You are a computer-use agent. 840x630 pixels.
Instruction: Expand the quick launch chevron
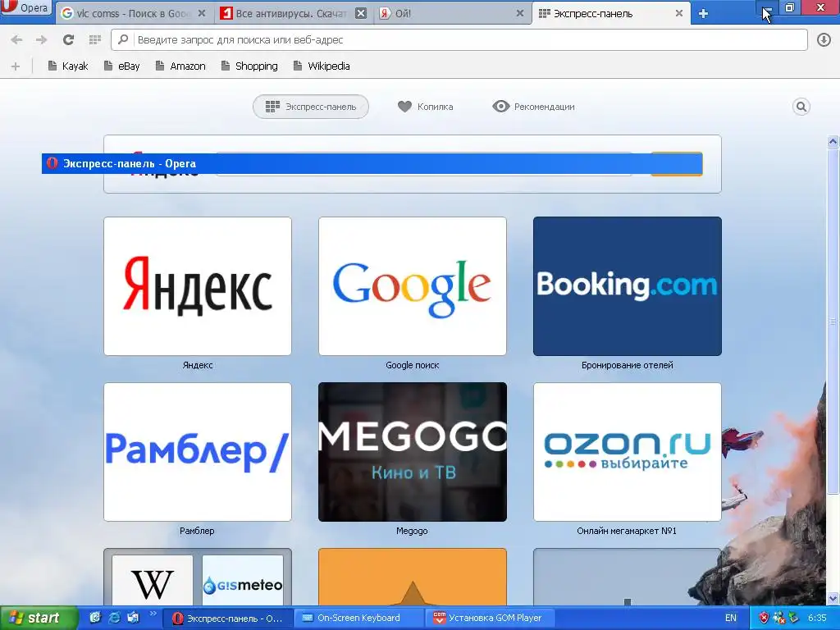153,614
